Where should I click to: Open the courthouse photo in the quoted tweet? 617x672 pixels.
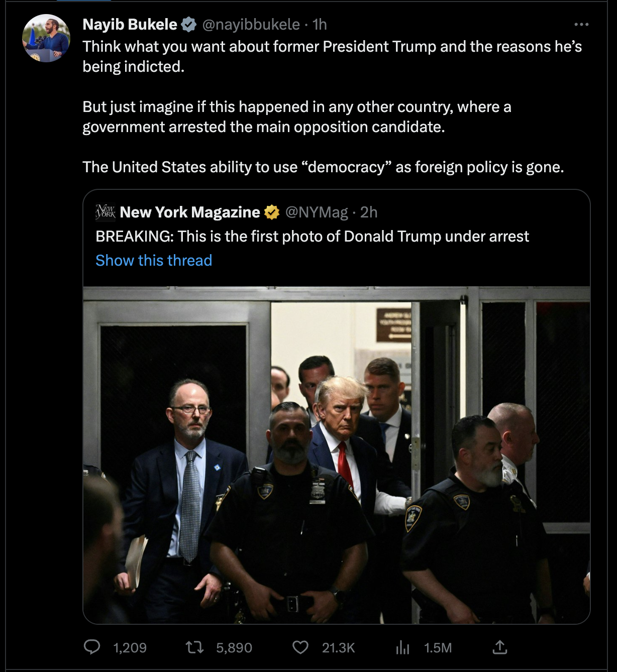(x=337, y=455)
